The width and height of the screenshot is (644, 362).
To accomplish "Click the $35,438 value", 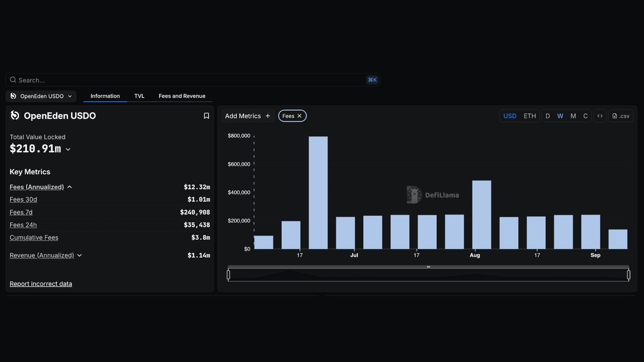I will point(197,225).
